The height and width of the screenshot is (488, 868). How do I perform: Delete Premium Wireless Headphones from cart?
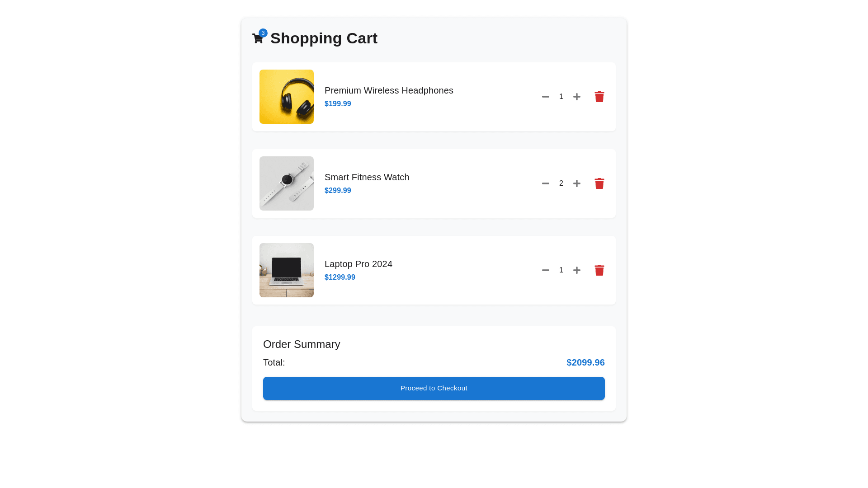pyautogui.click(x=599, y=97)
